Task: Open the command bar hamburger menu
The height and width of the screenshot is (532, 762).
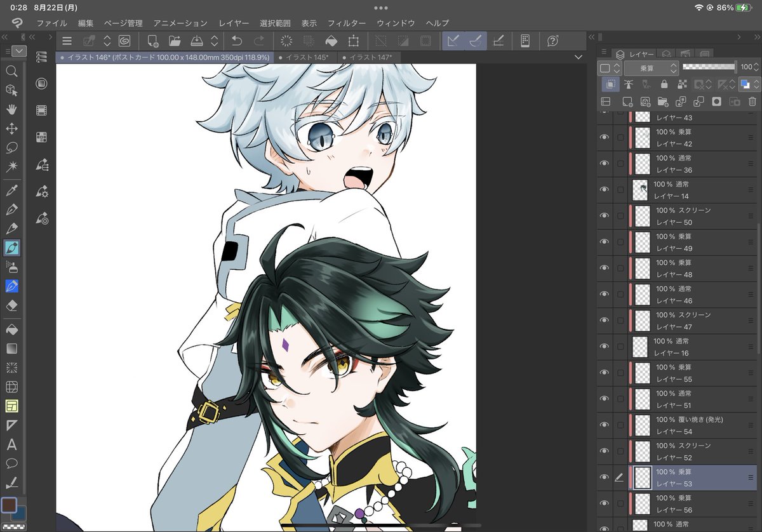Action: pyautogui.click(x=67, y=41)
